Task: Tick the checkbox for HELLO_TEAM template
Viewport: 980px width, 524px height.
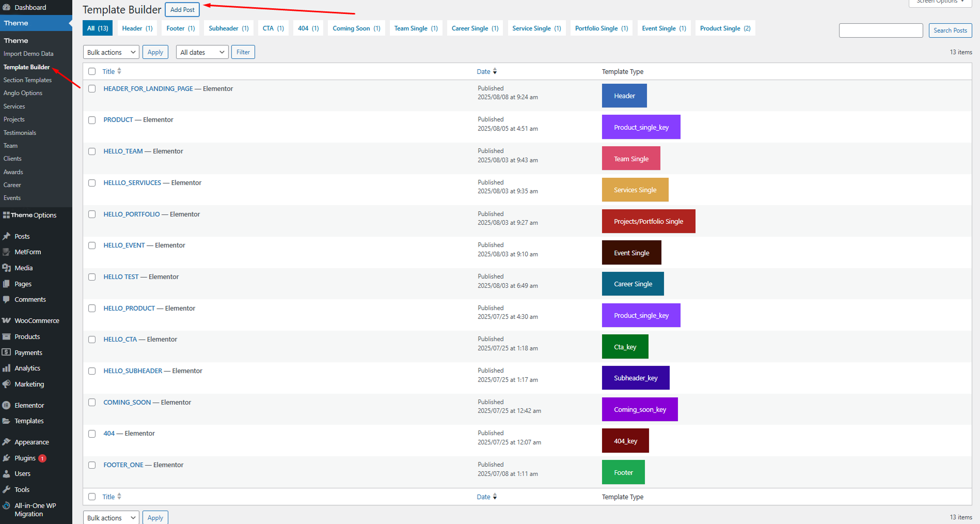Action: click(x=92, y=151)
